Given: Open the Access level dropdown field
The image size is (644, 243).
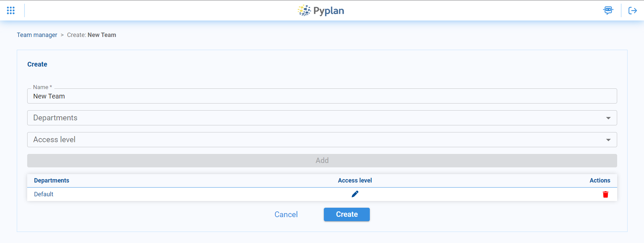Looking at the screenshot, I should click(x=315, y=140).
